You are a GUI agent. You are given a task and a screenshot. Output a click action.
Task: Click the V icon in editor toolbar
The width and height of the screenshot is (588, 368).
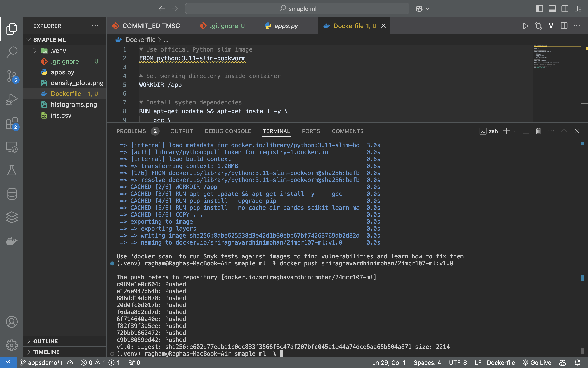click(551, 26)
